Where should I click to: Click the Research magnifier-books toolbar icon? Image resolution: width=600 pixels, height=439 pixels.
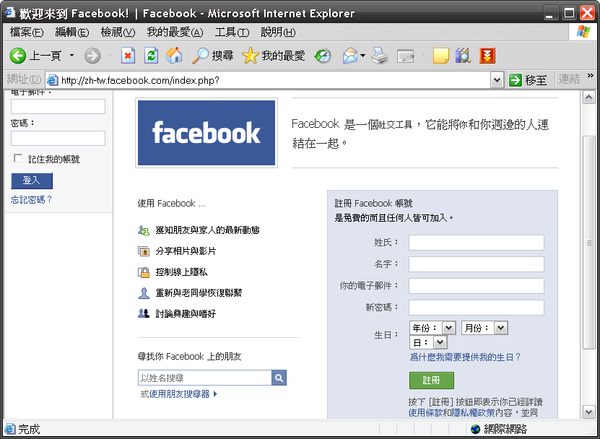(x=463, y=56)
